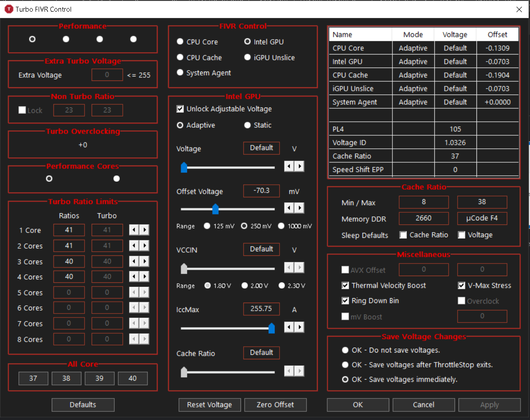Click the IccMax value field
This screenshot has width=530, height=420.
click(x=261, y=309)
